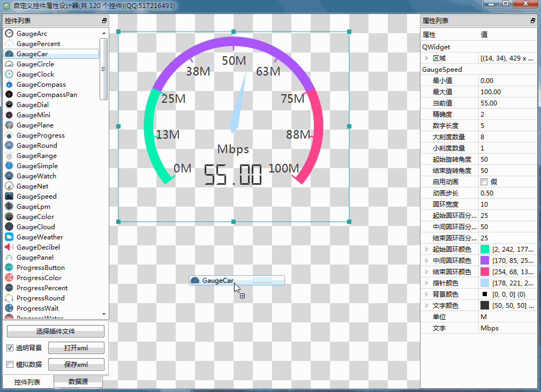Enable the 模拟数据 checkbox

click(x=10, y=364)
